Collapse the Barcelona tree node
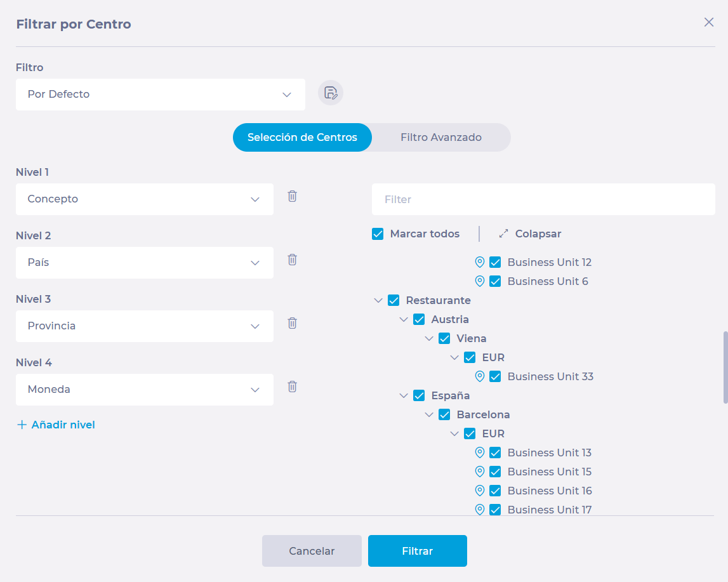Viewport: 728px width, 582px height. 429,414
